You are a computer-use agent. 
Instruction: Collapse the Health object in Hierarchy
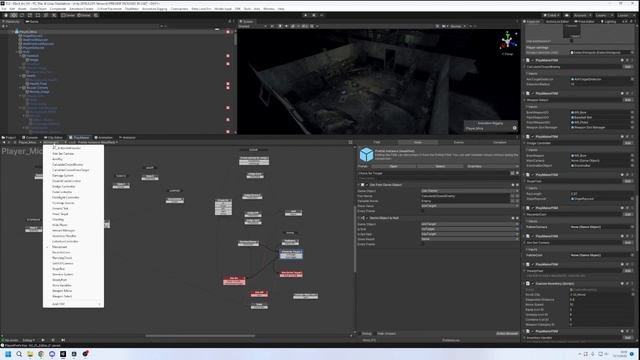click(x=20, y=76)
